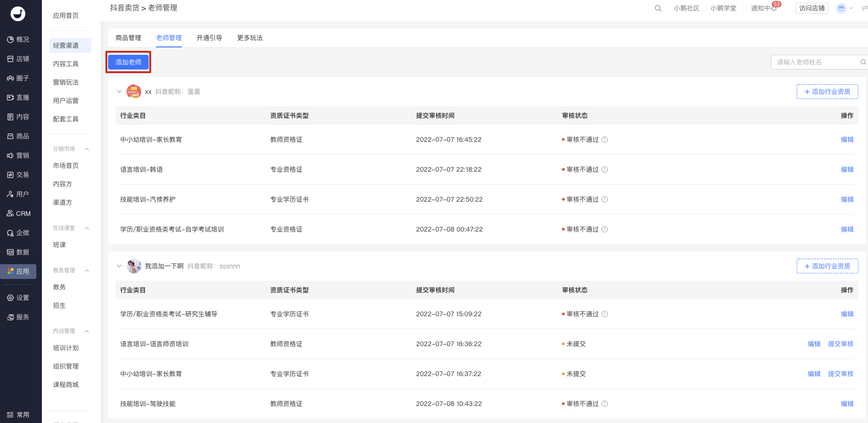Viewport: 868px width, 423px height.
Task: Open 企微 section in sidebar
Action: 18,233
